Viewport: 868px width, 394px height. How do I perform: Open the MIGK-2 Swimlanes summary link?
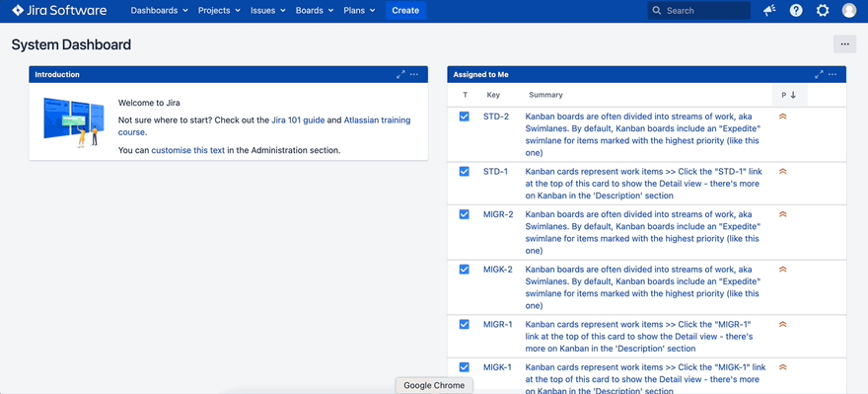coord(643,287)
